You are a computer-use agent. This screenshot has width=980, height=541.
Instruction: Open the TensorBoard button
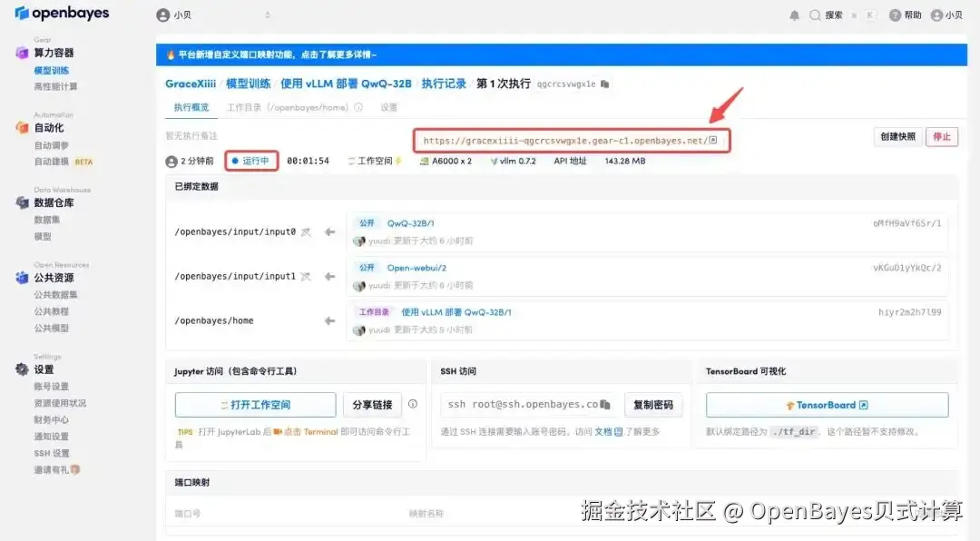827,405
